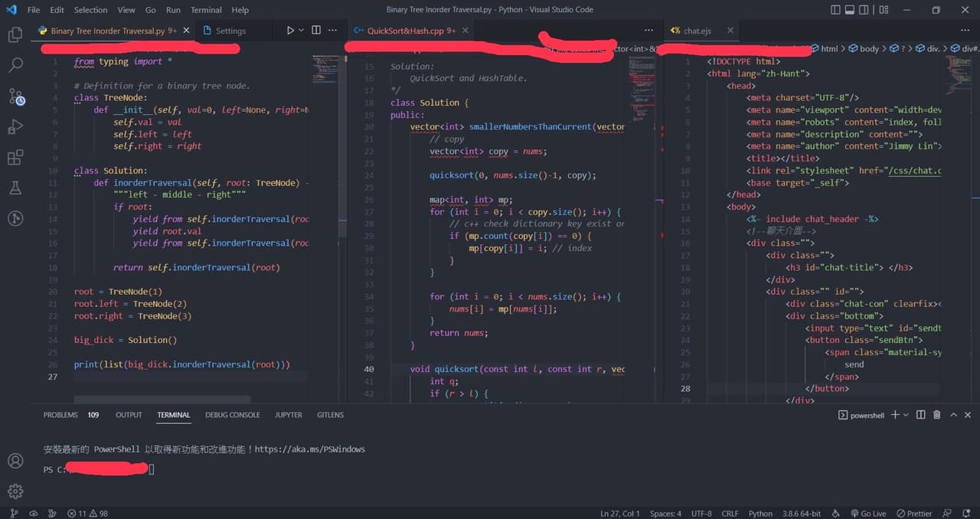Maximize the panel with the chevron up
980x519 pixels.
(953, 415)
